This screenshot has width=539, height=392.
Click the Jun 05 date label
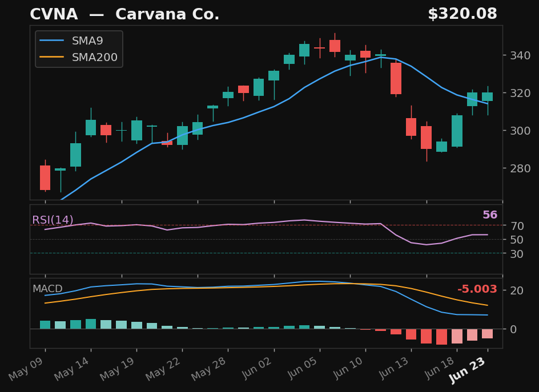click(x=303, y=367)
